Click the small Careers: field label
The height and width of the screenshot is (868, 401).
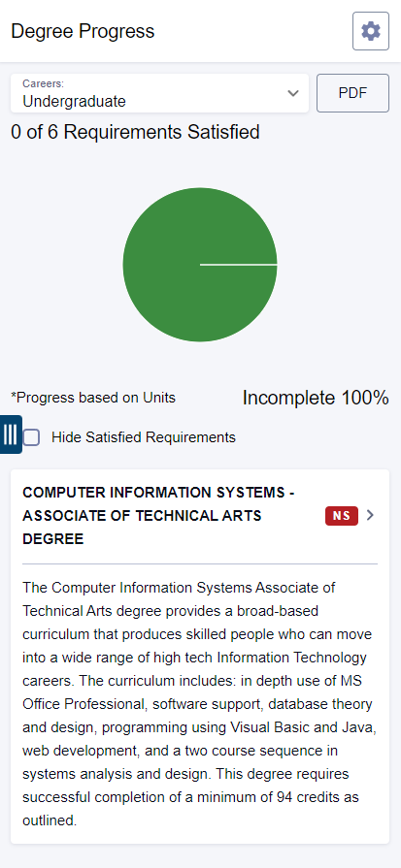[x=43, y=83]
